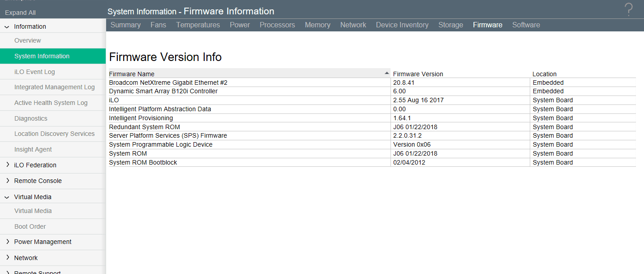Viewport: 644px width, 274px height.
Task: Click version value 2.2.0.31.2
Action: coord(408,135)
